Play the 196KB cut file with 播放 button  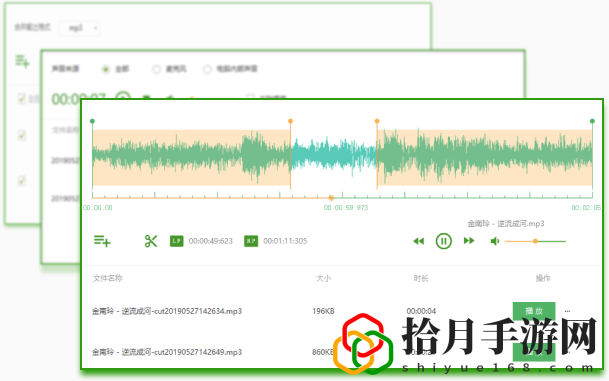pyautogui.click(x=534, y=311)
